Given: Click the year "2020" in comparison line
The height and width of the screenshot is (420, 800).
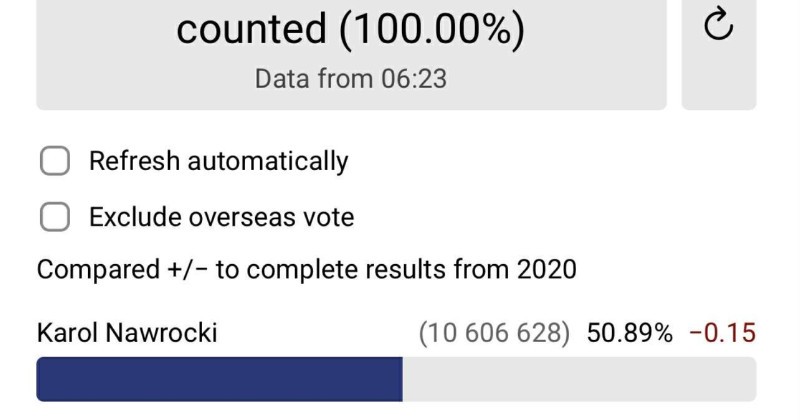Looking at the screenshot, I should (x=546, y=270).
